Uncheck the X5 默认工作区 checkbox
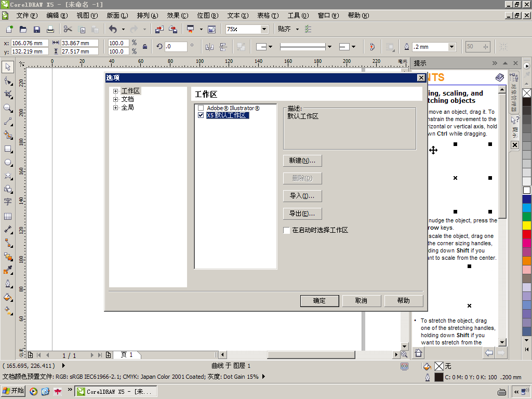 201,115
